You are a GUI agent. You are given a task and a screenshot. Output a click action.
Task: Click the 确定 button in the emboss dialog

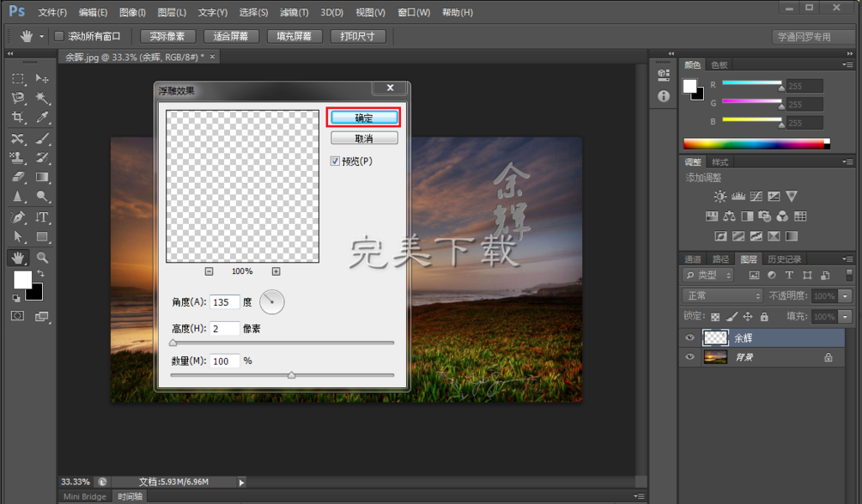[363, 118]
